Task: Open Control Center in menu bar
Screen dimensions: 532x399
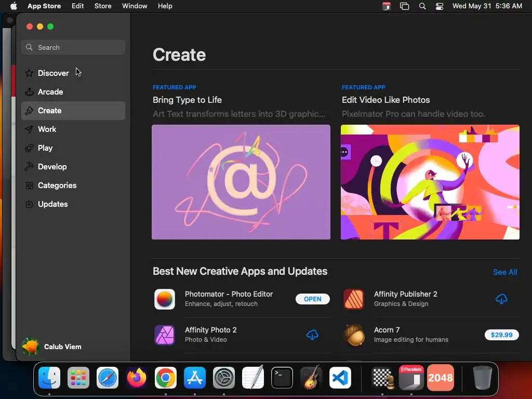Action: pyautogui.click(x=440, y=6)
